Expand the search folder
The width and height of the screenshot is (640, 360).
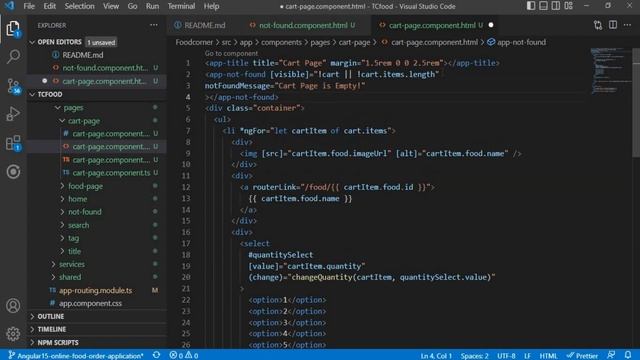62,225
